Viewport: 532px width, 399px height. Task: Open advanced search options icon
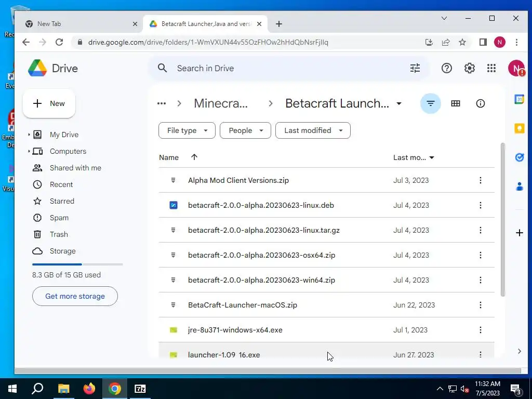click(415, 68)
